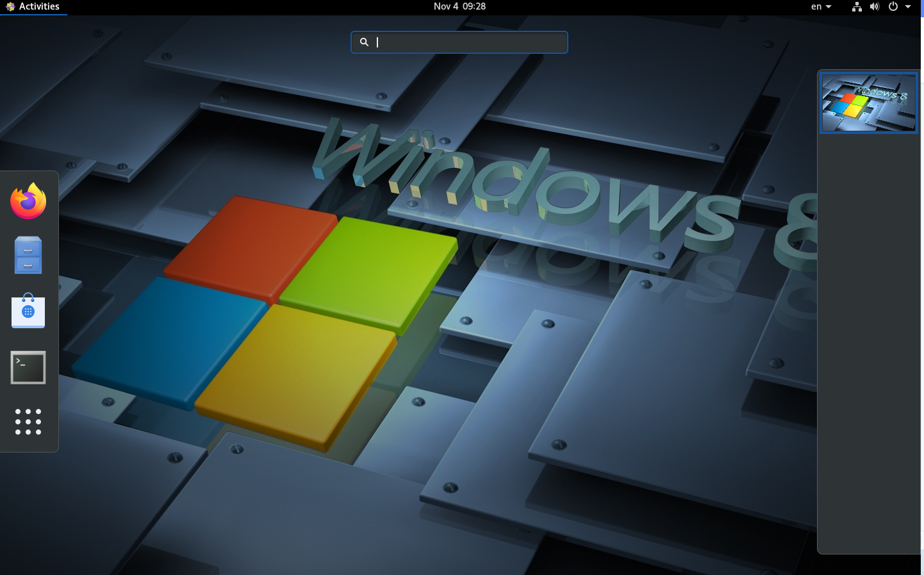
Task: Click the Activities button
Action: tap(33, 6)
